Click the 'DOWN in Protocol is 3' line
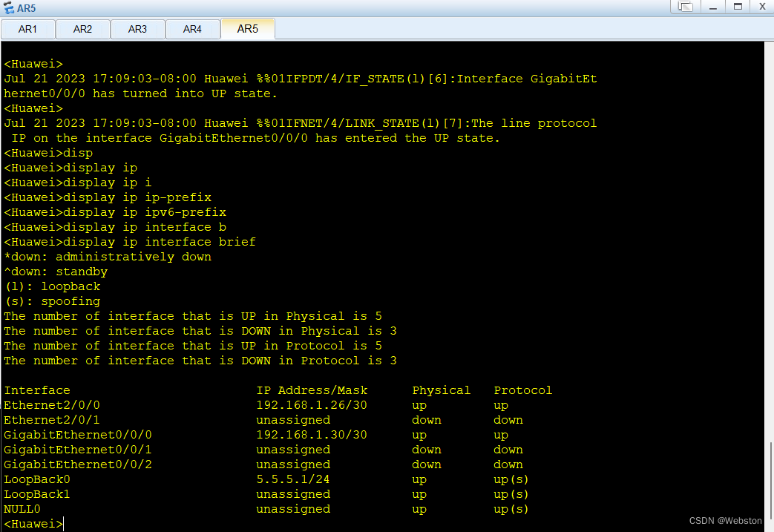774x532 pixels. pos(200,361)
